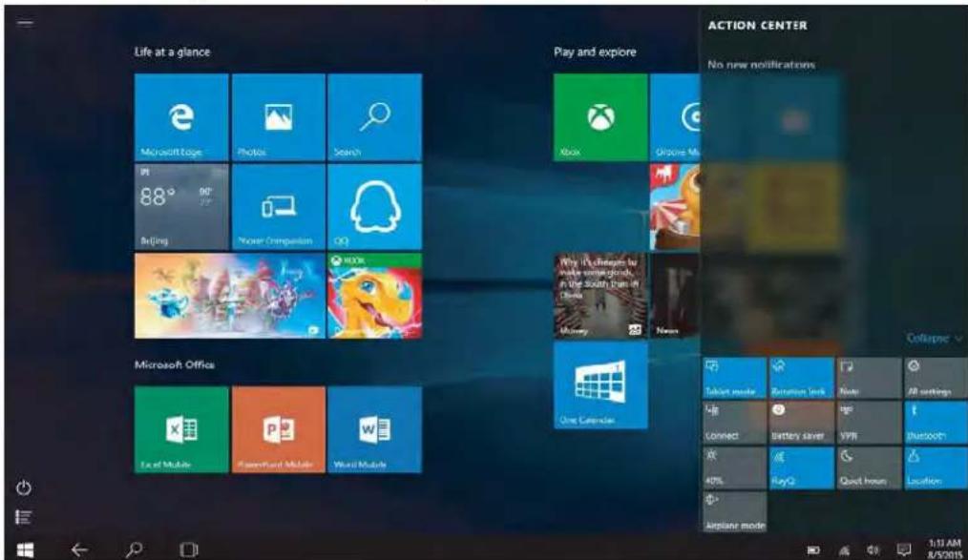Open the Microsoft Edge tile

coord(181,116)
